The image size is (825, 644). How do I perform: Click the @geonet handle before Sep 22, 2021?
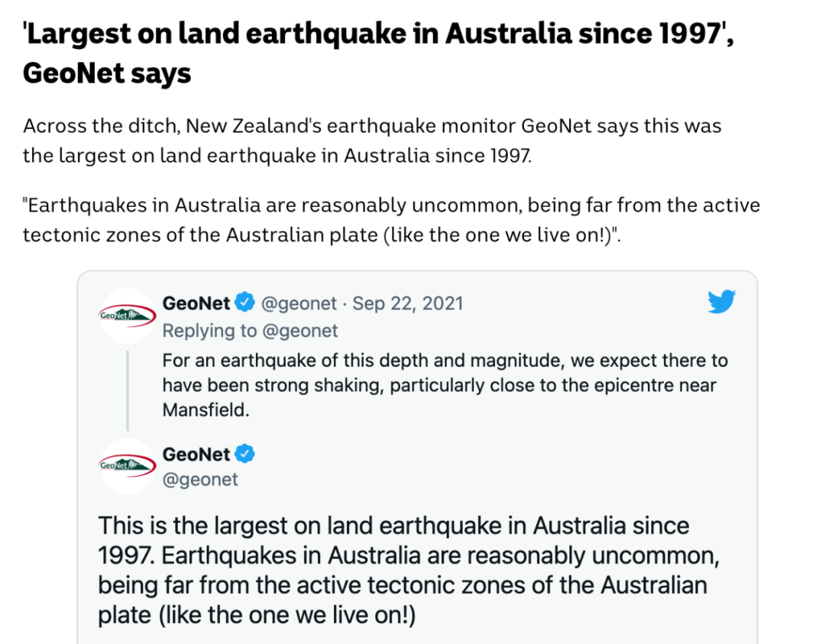pos(299,303)
